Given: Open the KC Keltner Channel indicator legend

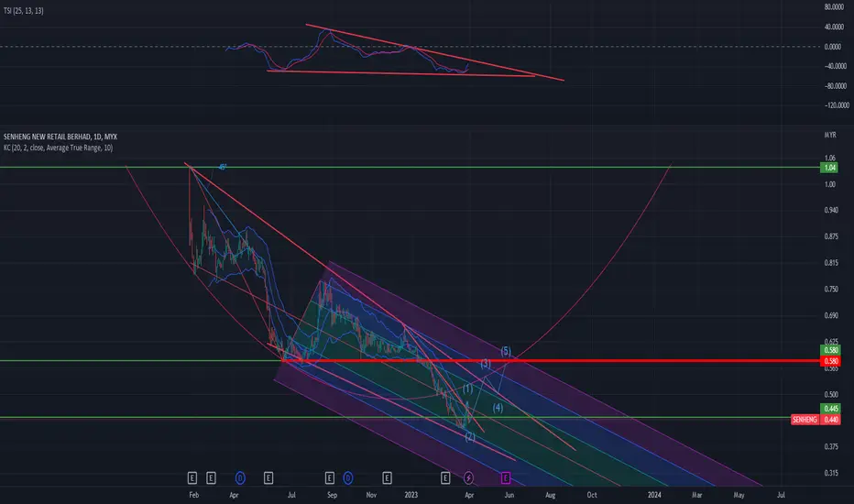Looking at the screenshot, I should pyautogui.click(x=59, y=148).
